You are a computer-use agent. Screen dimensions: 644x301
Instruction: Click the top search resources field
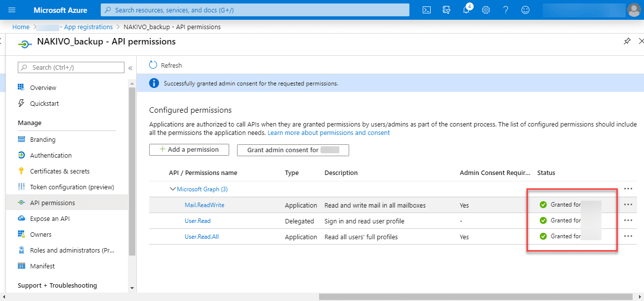(255, 10)
